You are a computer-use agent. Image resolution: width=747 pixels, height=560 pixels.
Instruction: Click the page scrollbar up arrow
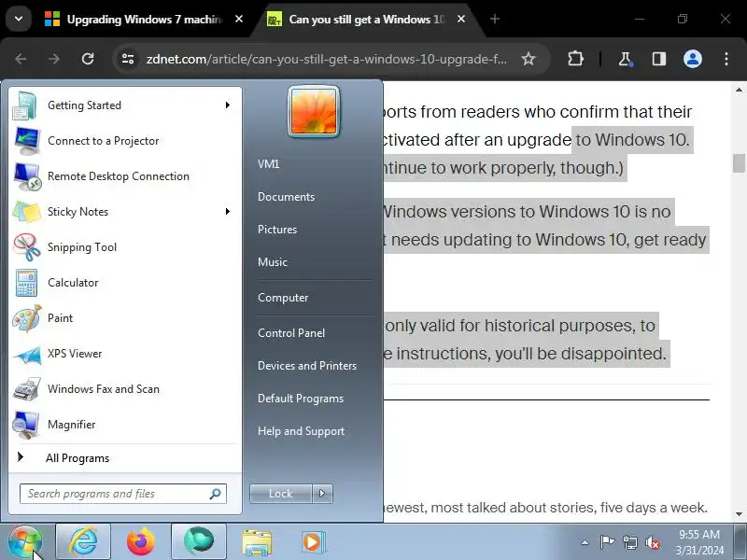(739, 90)
